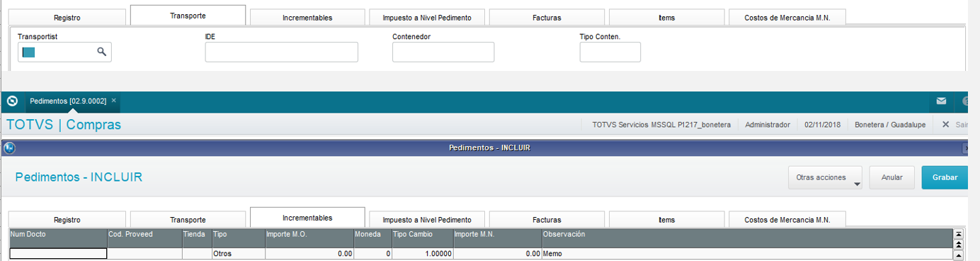Click the Grabar button

pos(945,178)
